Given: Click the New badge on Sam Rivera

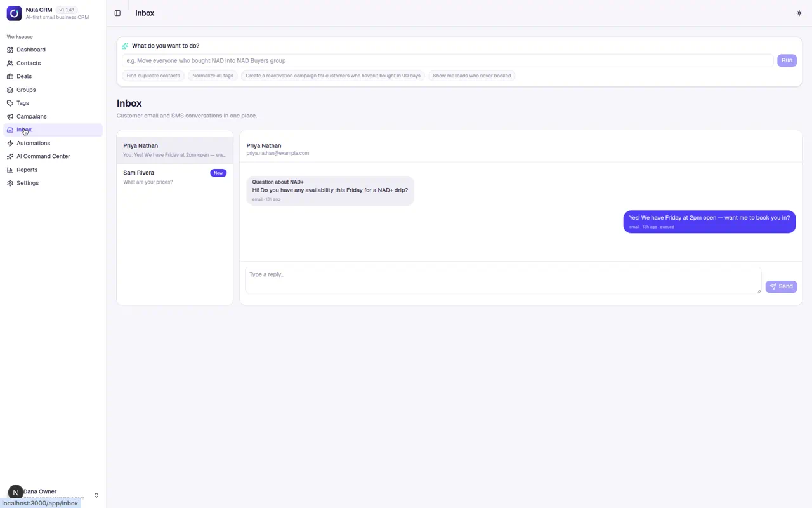Looking at the screenshot, I should pos(218,173).
